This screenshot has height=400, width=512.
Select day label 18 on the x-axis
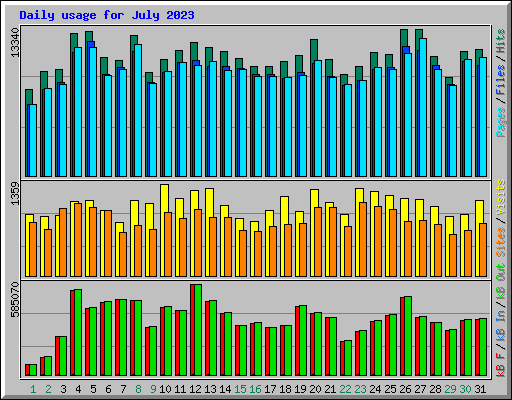pos(285,389)
